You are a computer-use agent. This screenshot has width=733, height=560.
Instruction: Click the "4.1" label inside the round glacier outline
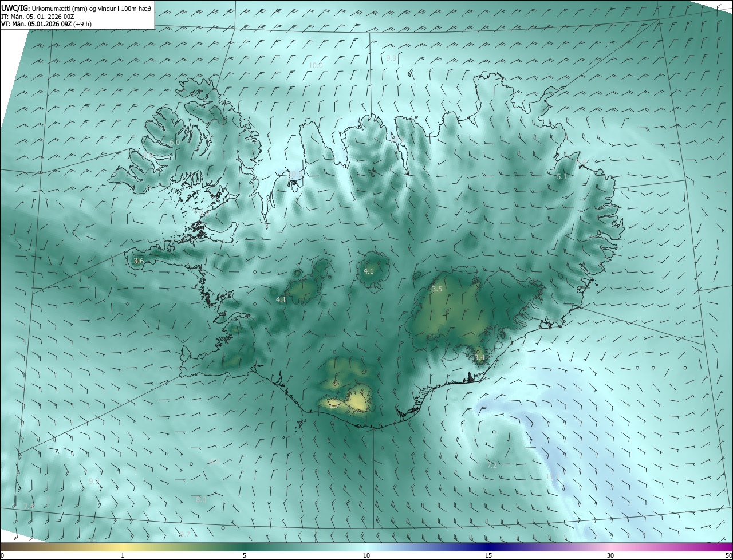coord(368,271)
